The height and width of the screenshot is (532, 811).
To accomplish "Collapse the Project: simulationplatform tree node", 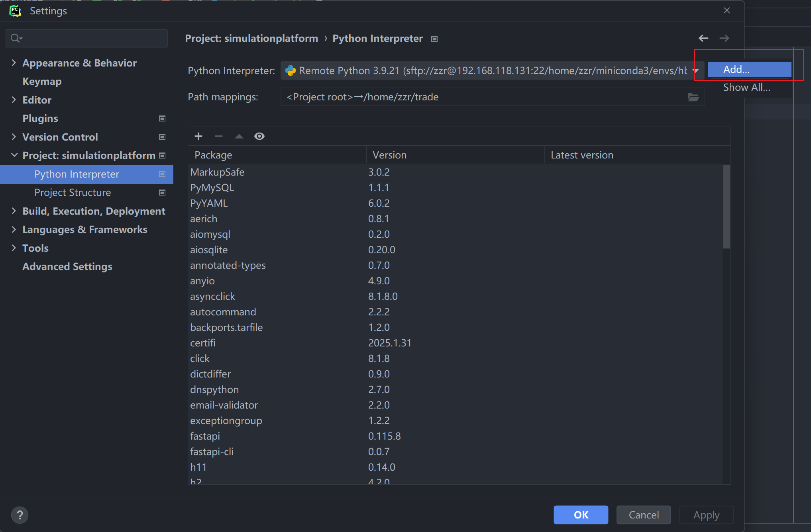I will point(14,155).
